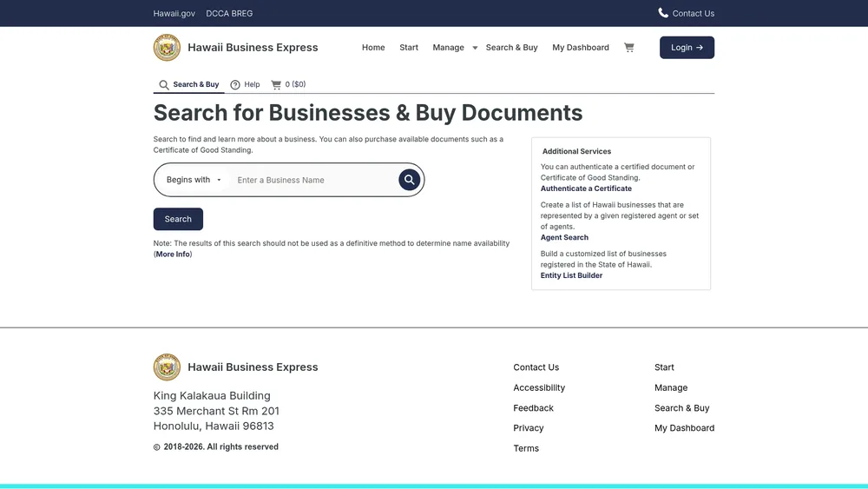
Task: Open the footer Feedback link
Action: pos(533,408)
